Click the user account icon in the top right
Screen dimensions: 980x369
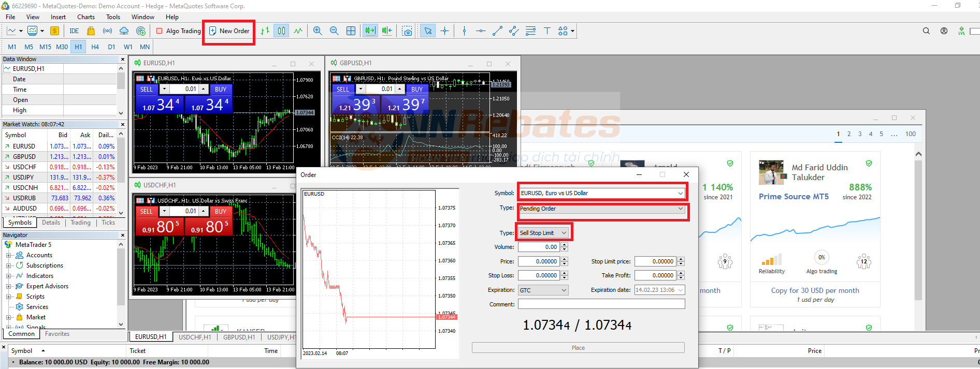[x=944, y=31]
